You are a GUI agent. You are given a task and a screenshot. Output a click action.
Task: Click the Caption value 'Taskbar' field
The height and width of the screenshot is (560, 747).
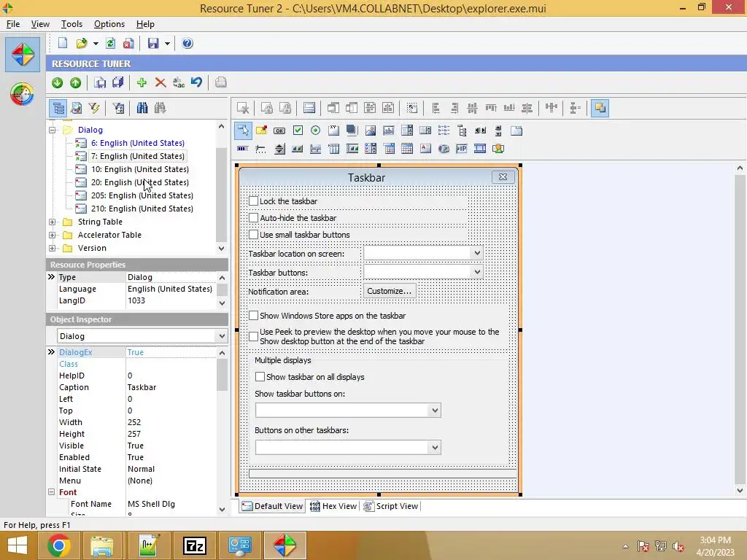[171, 388]
